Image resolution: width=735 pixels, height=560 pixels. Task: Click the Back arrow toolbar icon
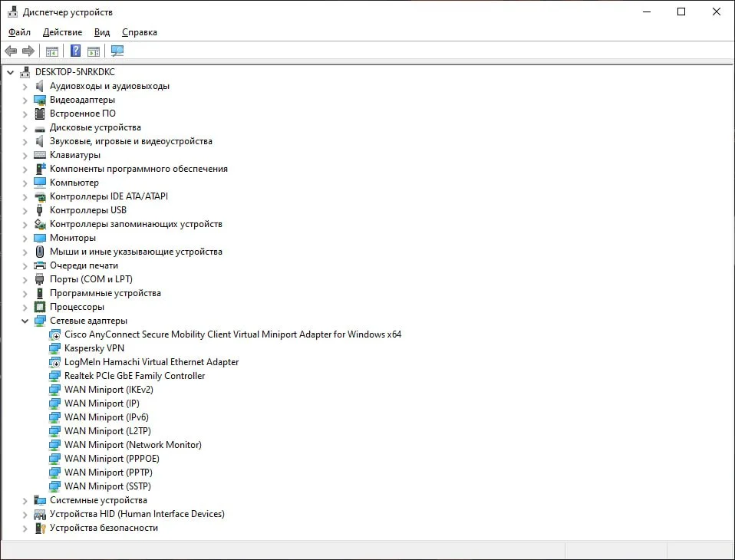11,51
